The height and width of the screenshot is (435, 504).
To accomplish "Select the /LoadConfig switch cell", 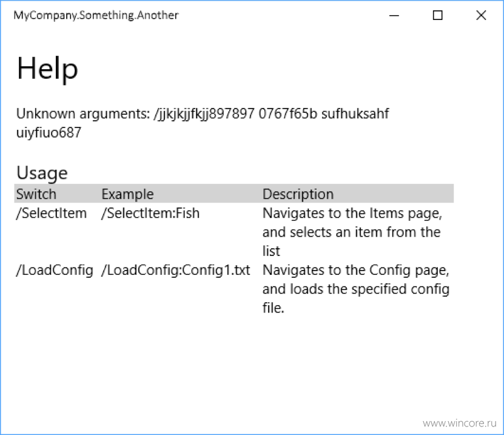I will 55,270.
